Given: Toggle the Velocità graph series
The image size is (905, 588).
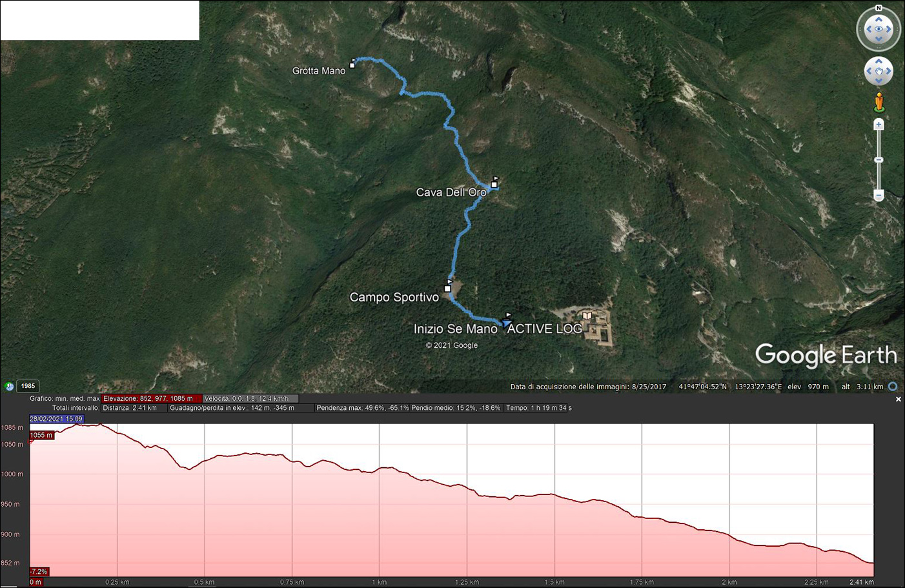Looking at the screenshot, I should click(x=250, y=398).
